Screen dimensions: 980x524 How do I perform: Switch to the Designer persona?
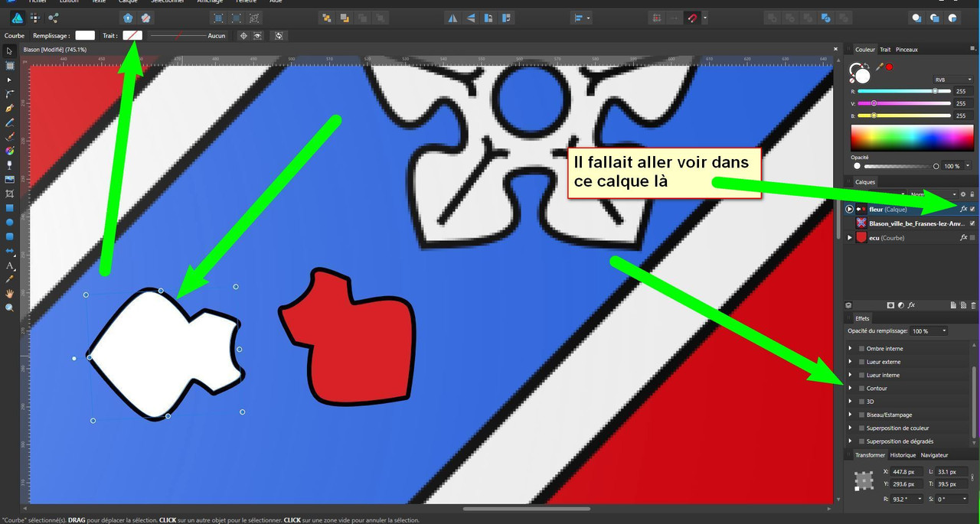[x=17, y=18]
